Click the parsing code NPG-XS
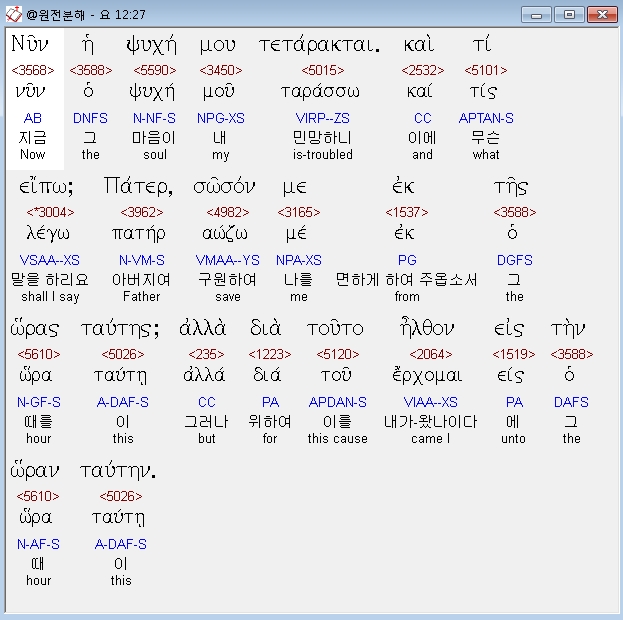623x620 pixels. (x=221, y=118)
